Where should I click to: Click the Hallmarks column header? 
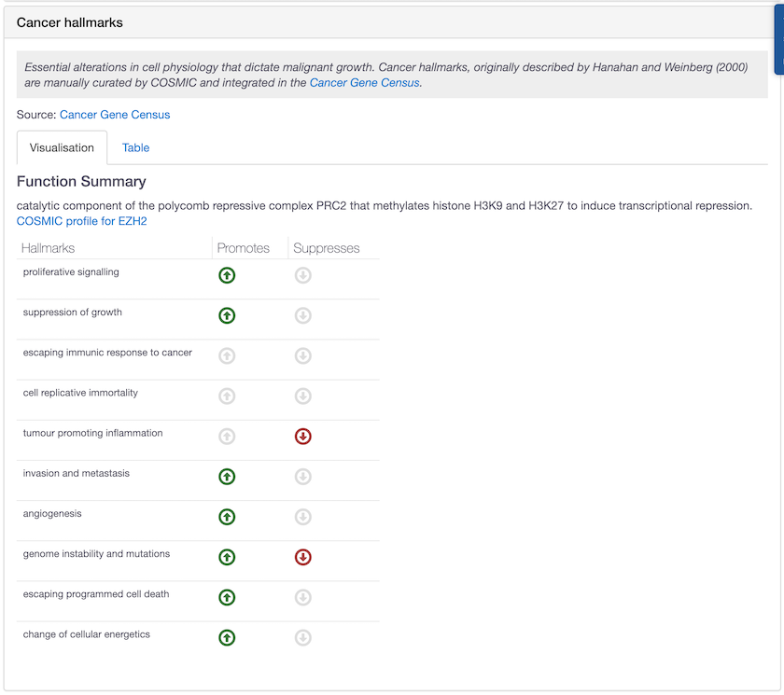(48, 248)
